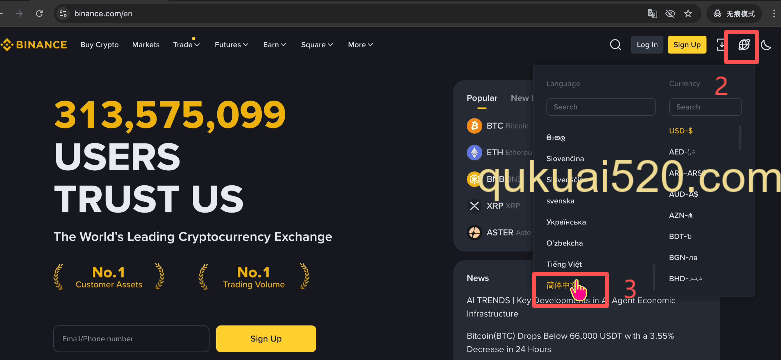781x360 pixels.
Task: Choose Tiếng Việt from language list
Action: [x=564, y=264]
